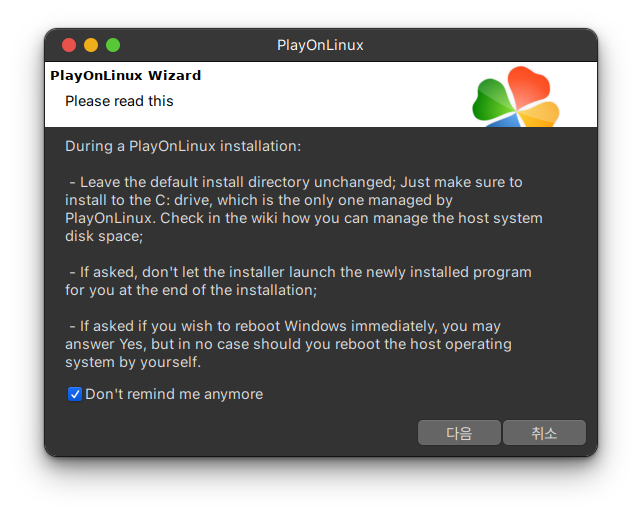Click the "don't let the installer launch" paragraph

pyautogui.click(x=298, y=281)
